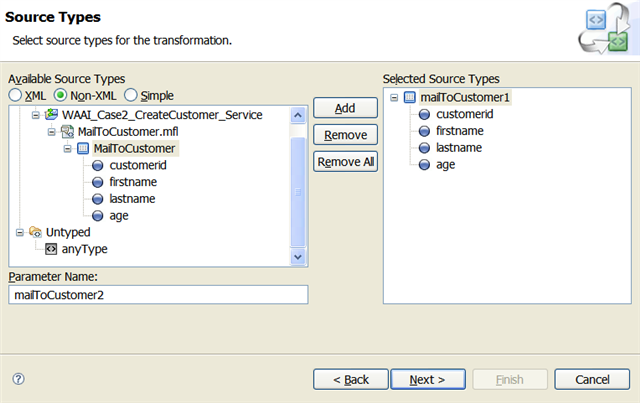
Task: Click the Untyped folder icon
Action: [x=35, y=232]
